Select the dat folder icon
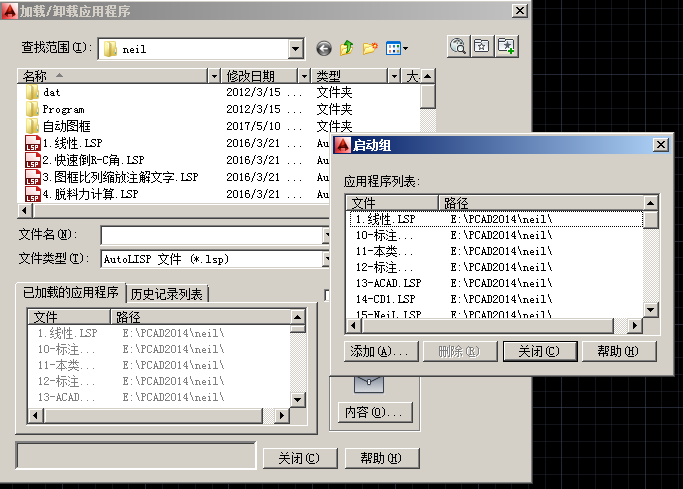This screenshot has height=489, width=683. tap(32, 92)
